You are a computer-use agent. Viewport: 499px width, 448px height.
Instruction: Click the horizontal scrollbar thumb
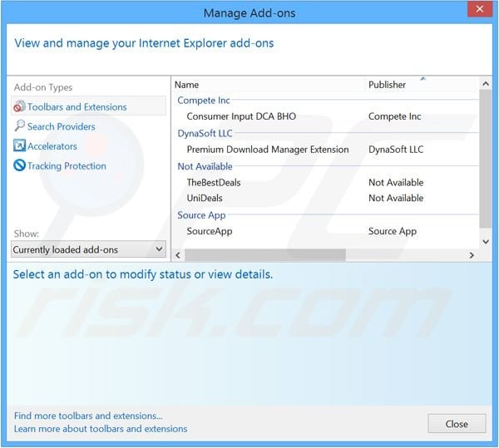pyautogui.click(x=265, y=255)
